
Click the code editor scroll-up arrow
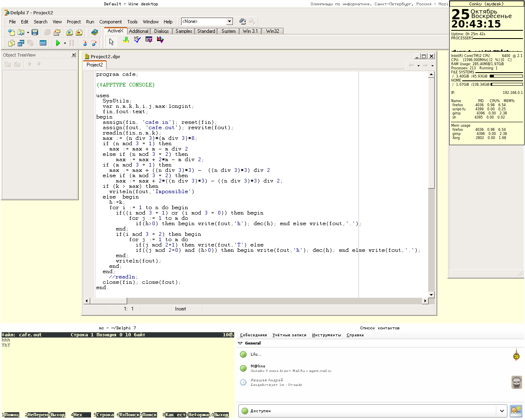pos(431,75)
